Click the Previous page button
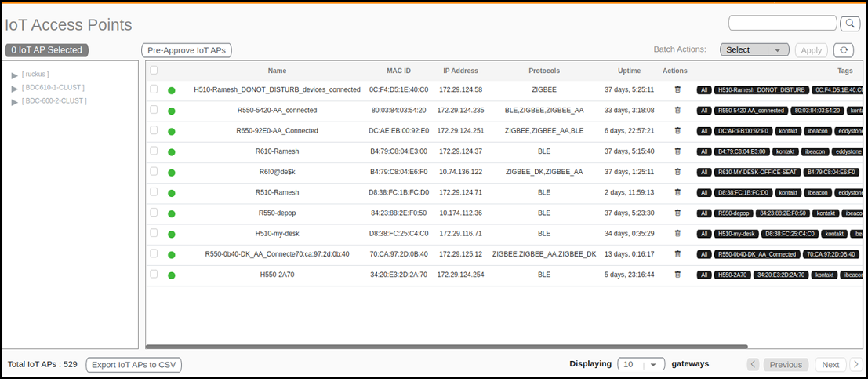 coord(786,365)
